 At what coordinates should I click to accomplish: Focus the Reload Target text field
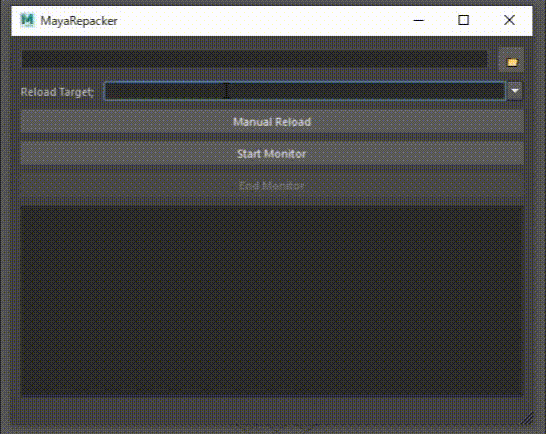[305, 91]
